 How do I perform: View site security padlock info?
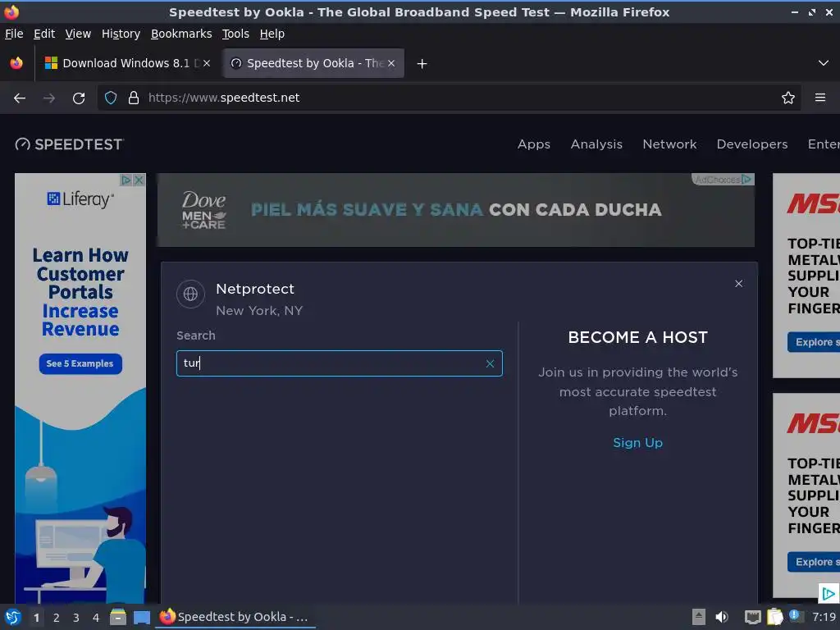pyautogui.click(x=134, y=98)
